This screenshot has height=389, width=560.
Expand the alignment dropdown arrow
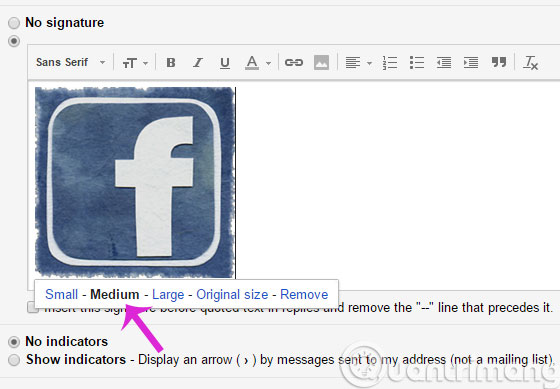(x=369, y=63)
